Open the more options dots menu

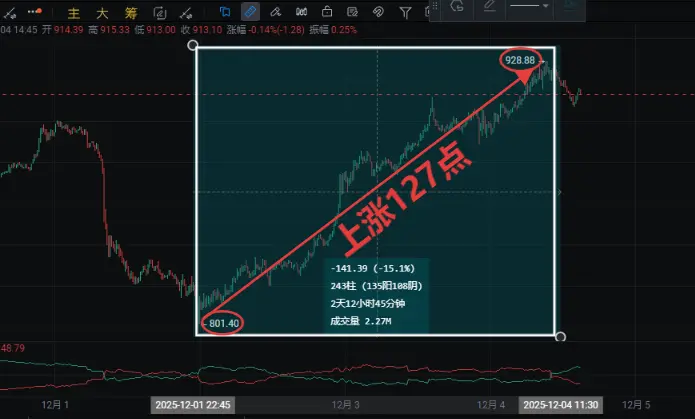[35, 12]
